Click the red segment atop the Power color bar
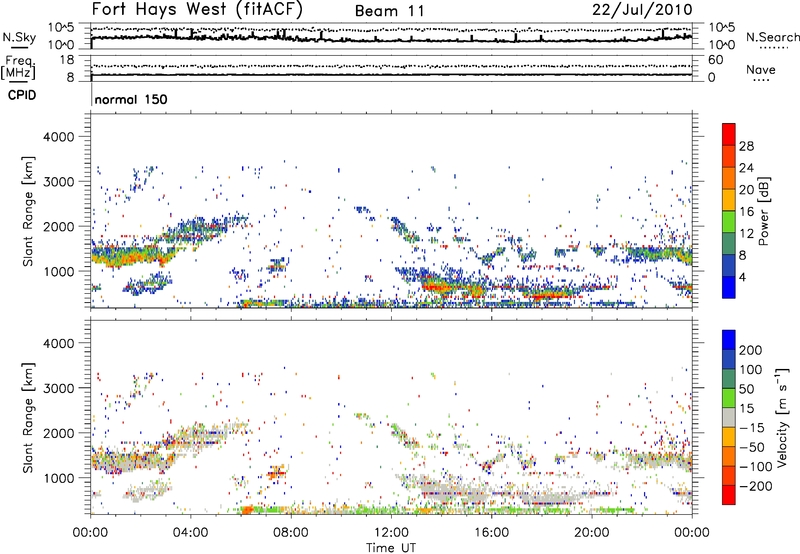The height and width of the screenshot is (554, 800). pos(729,134)
